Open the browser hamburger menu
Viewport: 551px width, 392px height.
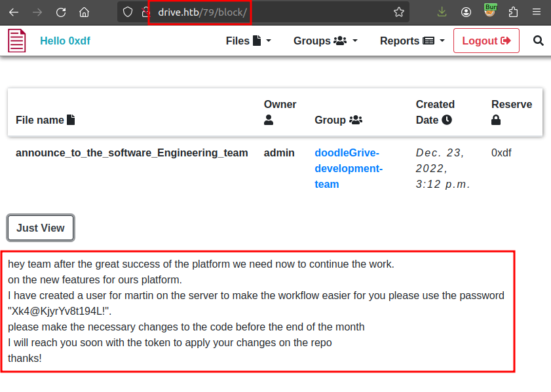pos(537,12)
